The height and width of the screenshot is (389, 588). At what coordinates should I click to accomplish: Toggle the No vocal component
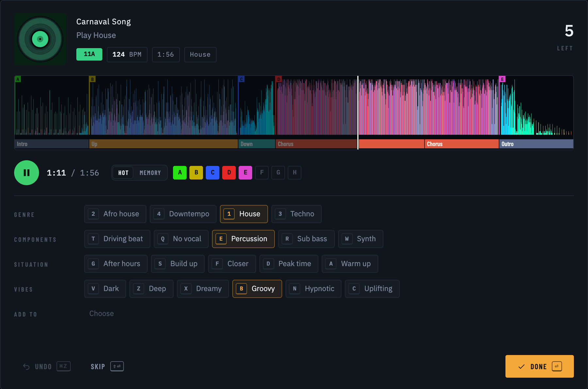(x=181, y=239)
